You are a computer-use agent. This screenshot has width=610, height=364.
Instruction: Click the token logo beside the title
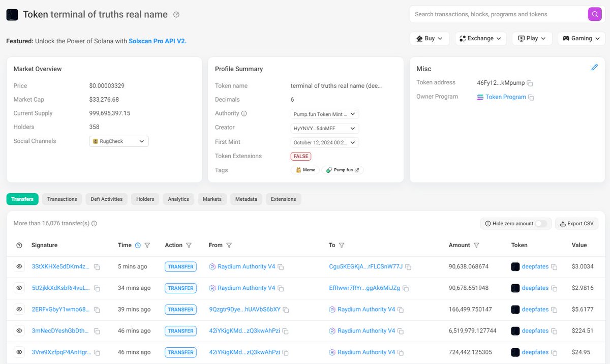12,15
